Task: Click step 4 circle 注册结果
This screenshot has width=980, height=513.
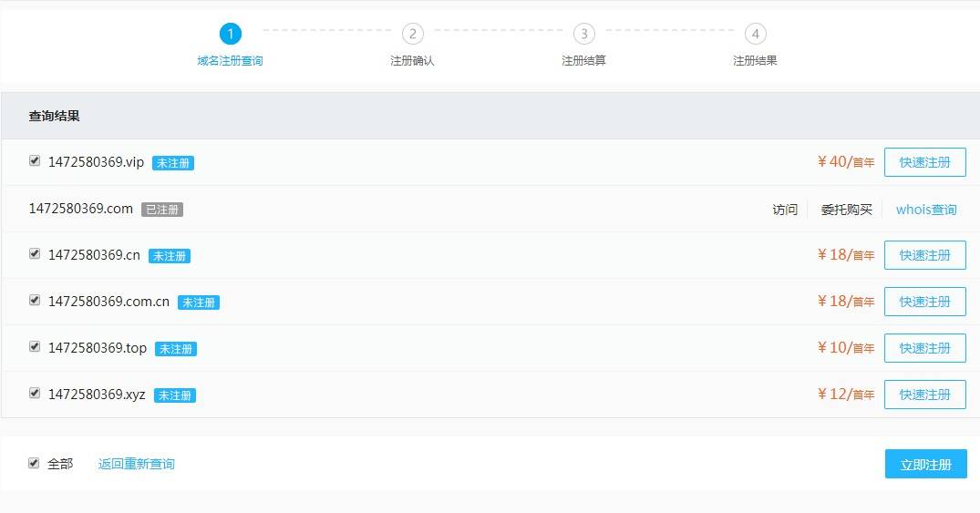Action: 756,34
